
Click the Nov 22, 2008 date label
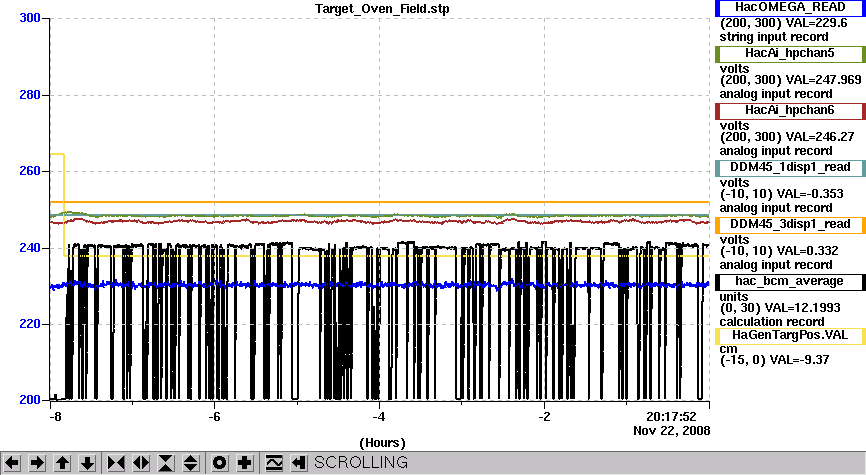point(672,431)
